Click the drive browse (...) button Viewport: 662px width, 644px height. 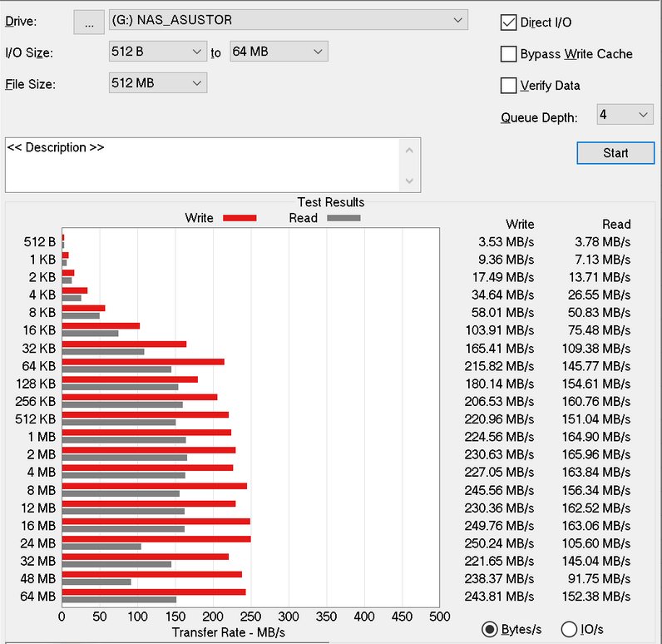point(89,22)
